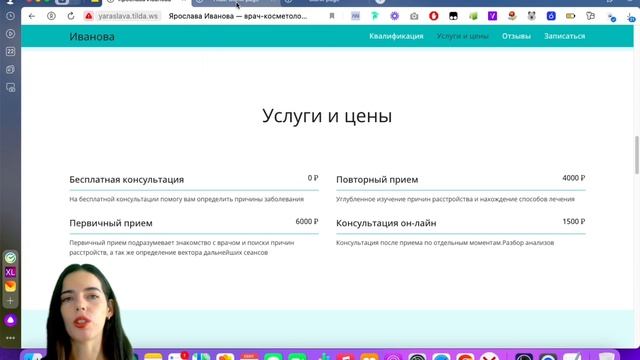This screenshot has height=360, width=640.
Task: Open the XL sidebar app
Action: 11,272
